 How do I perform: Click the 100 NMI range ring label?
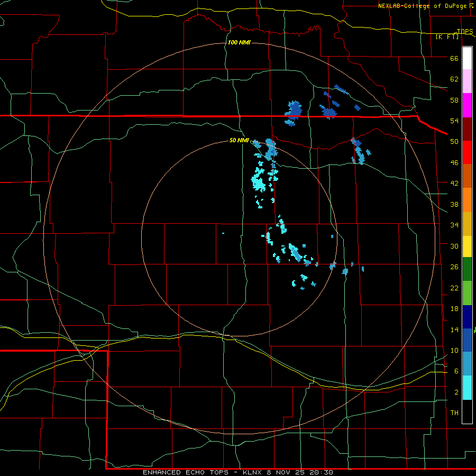pos(239,42)
